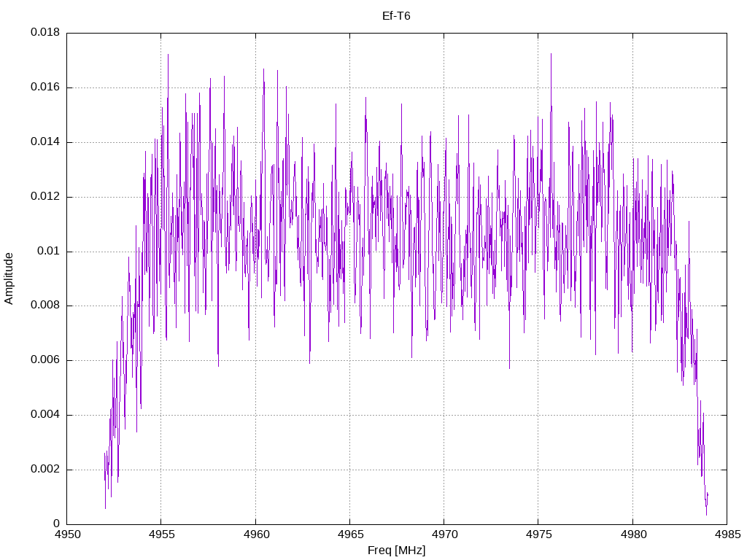747x560 pixels.
Task: Click the 4975 x-axis tick label
Action: (539, 534)
